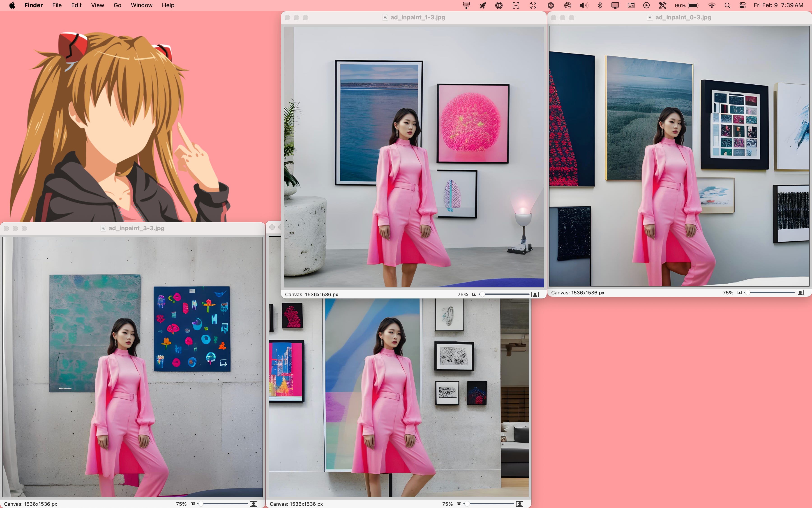This screenshot has width=812, height=508.
Task: Click the large zoom-in icon in the untitled rear window
Action: pos(520,504)
